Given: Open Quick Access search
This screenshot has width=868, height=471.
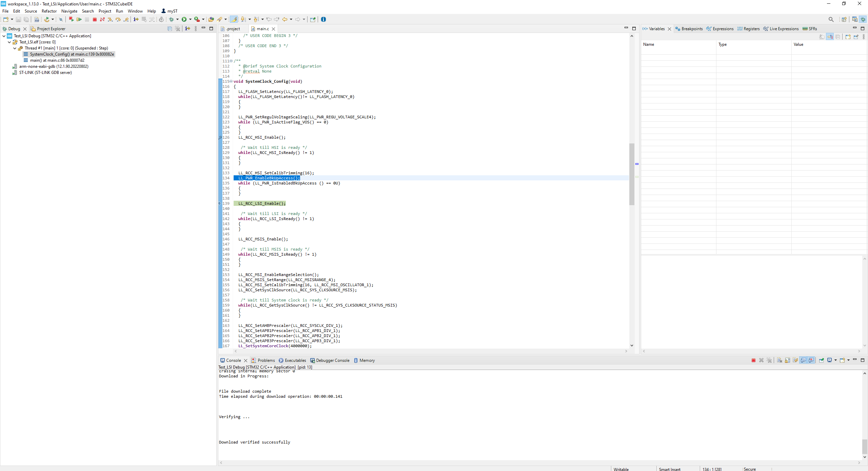Looking at the screenshot, I should tap(831, 19).
